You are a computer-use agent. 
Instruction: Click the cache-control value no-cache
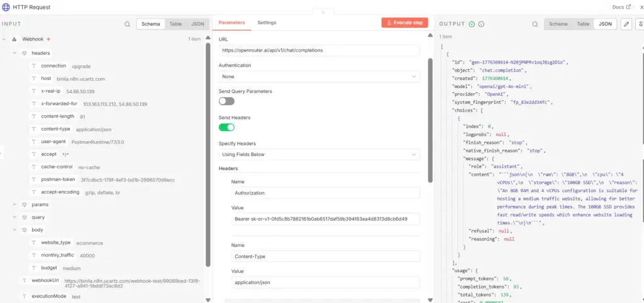(89, 168)
